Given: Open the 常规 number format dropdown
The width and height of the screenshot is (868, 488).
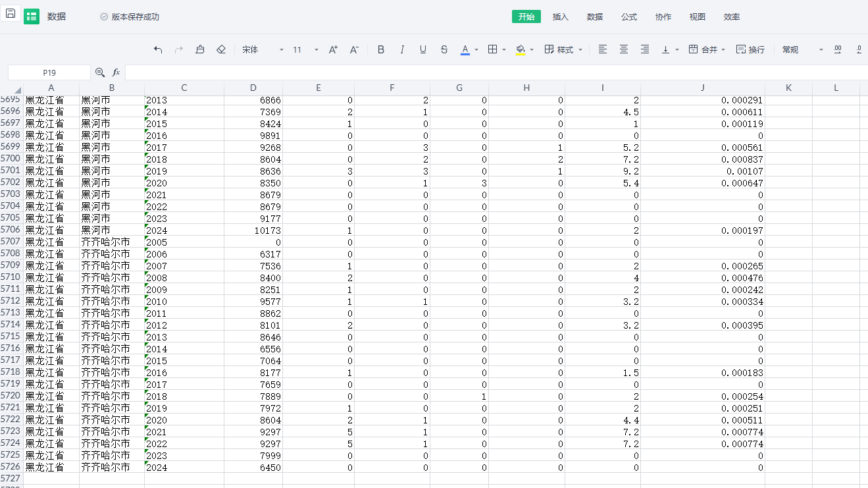Looking at the screenshot, I should tap(803, 49).
